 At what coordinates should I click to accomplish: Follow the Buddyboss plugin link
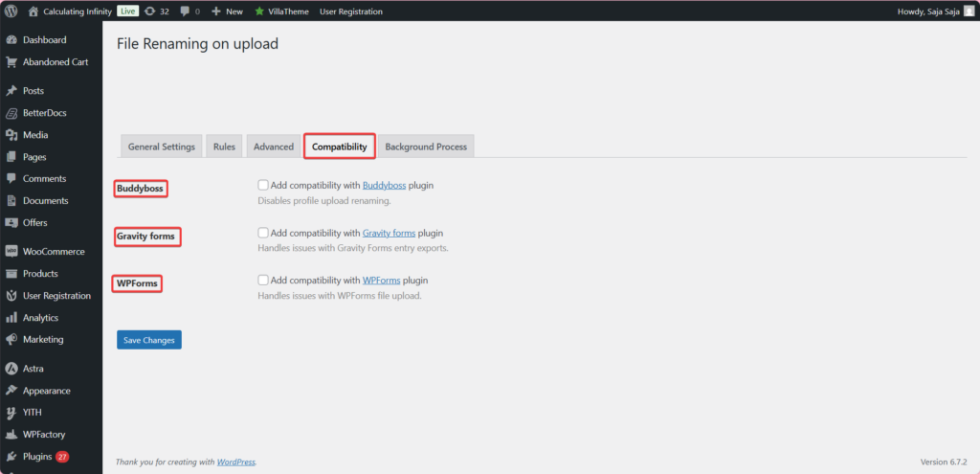(x=385, y=185)
